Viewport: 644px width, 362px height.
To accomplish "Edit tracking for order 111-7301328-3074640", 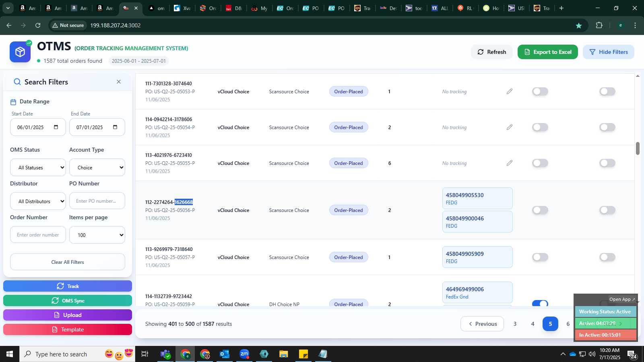I will pos(510,91).
